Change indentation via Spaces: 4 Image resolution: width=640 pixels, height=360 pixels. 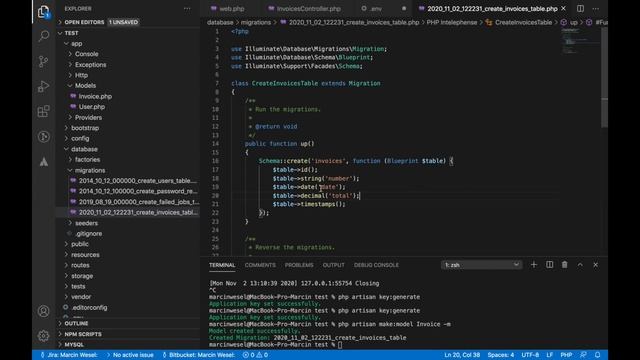click(501, 355)
